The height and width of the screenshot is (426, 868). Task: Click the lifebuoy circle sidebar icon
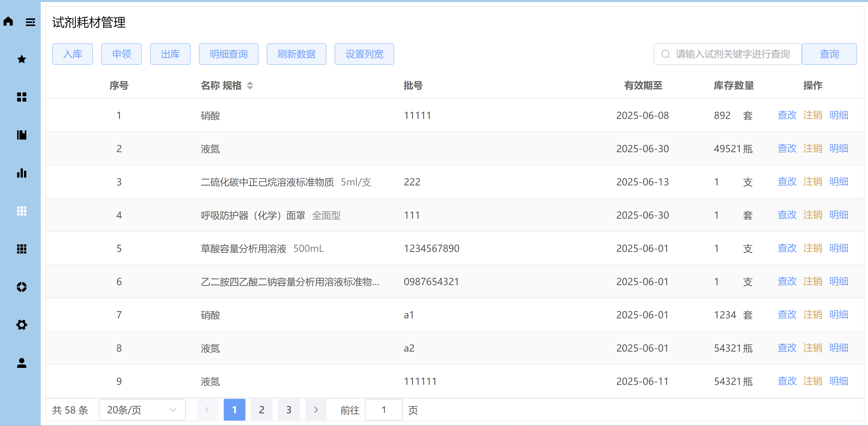[x=21, y=287]
